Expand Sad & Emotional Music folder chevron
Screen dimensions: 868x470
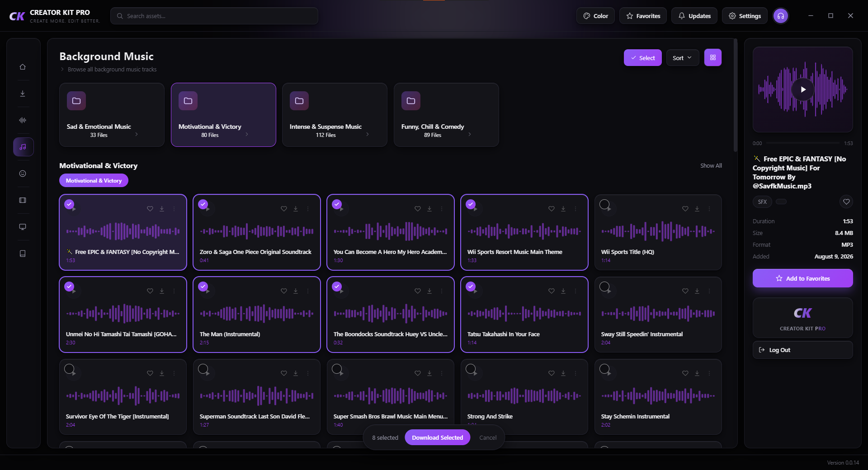click(137, 134)
